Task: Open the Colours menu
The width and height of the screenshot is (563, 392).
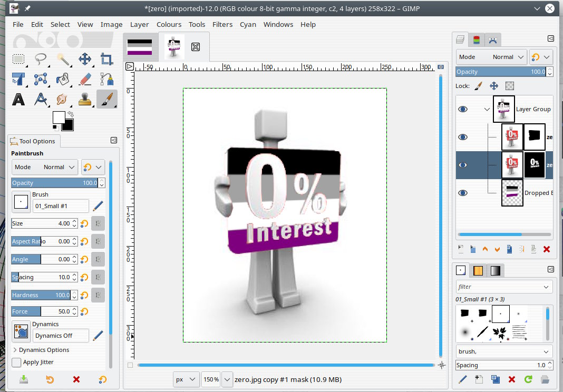Action: point(169,24)
